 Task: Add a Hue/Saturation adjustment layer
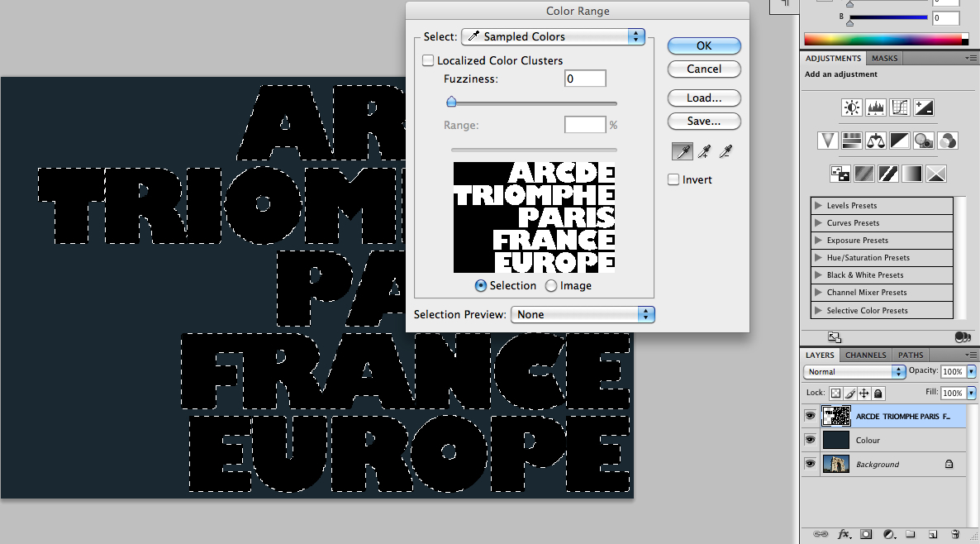tap(851, 141)
